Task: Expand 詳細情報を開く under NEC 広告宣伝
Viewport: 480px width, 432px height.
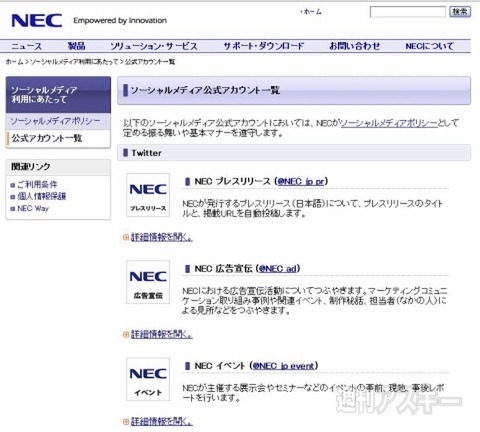Action: [x=161, y=334]
